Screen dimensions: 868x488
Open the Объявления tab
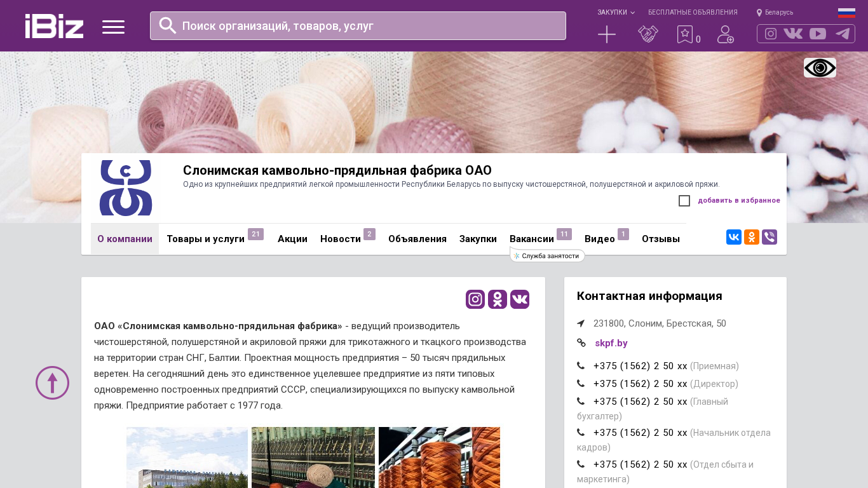click(x=417, y=239)
